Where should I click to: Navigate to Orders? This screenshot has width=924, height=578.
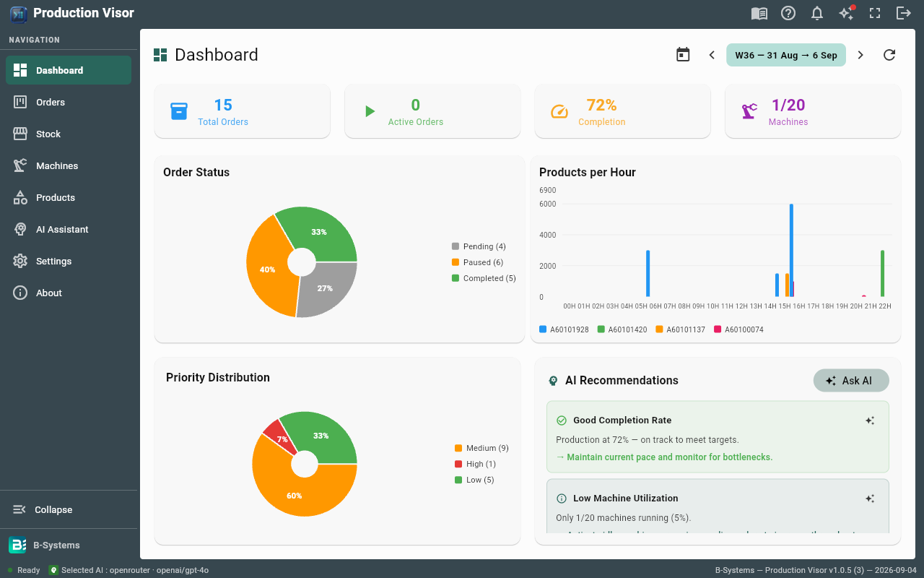pyautogui.click(x=69, y=102)
